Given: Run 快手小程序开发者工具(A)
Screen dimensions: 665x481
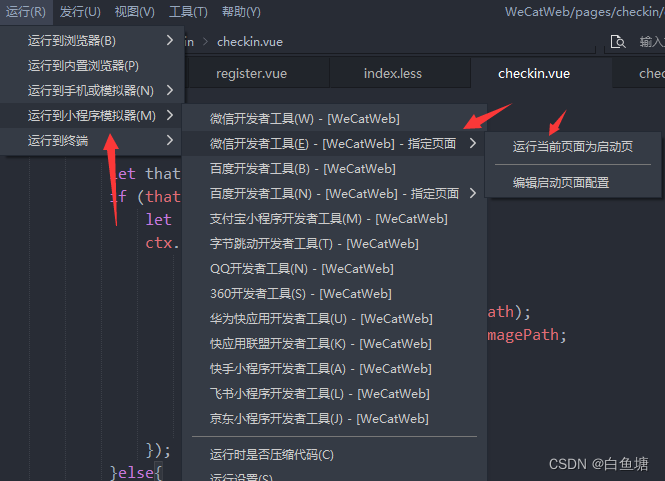Looking at the screenshot, I should (x=334, y=369).
